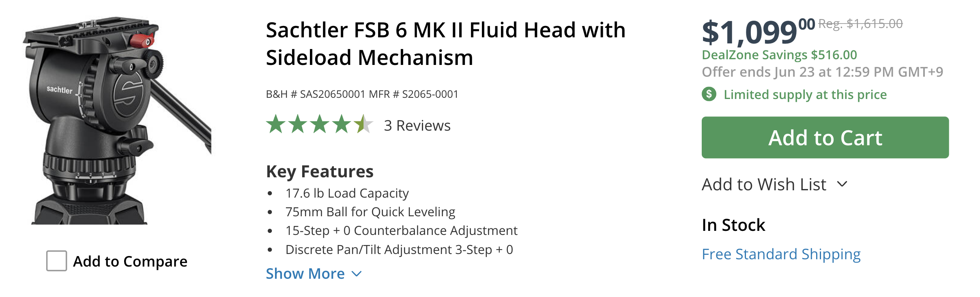Viewport: 980px width, 297px height.
Task: Open the 3 Reviews link
Action: pyautogui.click(x=417, y=126)
